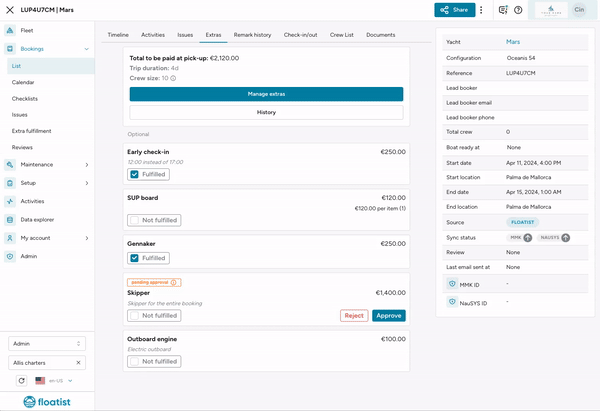Open the Crew List tab
Screen dimensions: 600x411
(342, 35)
